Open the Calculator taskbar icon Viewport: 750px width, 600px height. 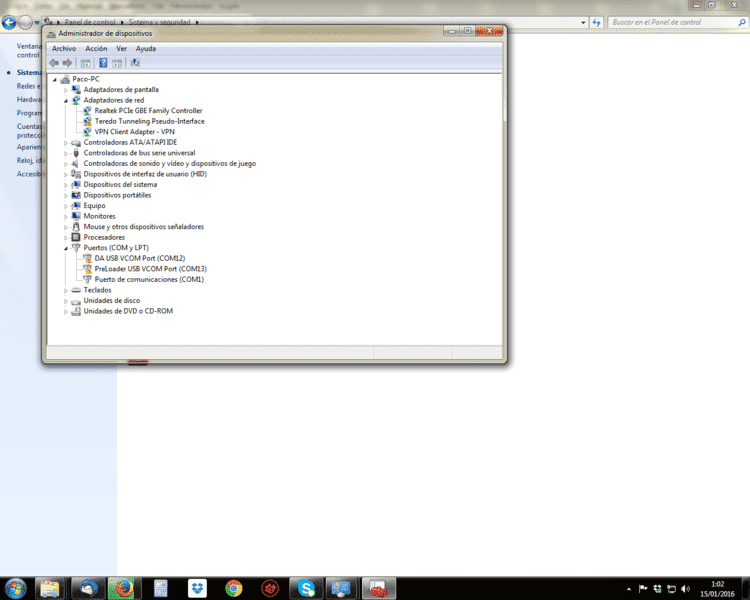161,588
